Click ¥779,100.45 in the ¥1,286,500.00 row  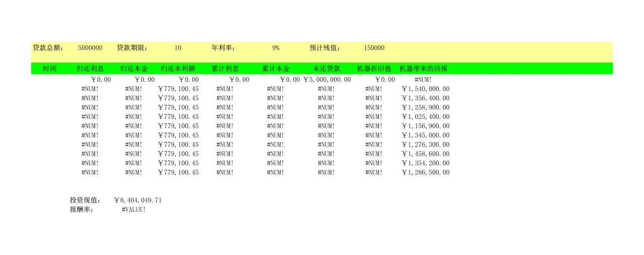[x=178, y=172]
